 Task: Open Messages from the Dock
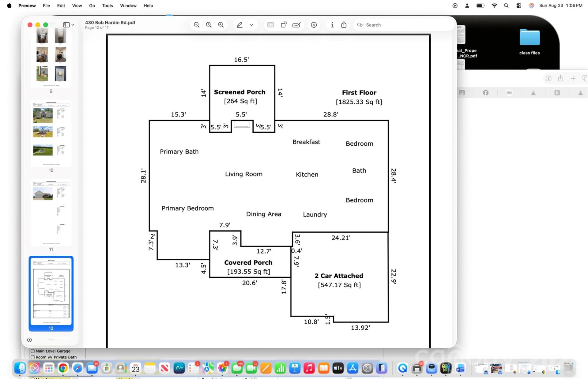[x=237, y=368]
